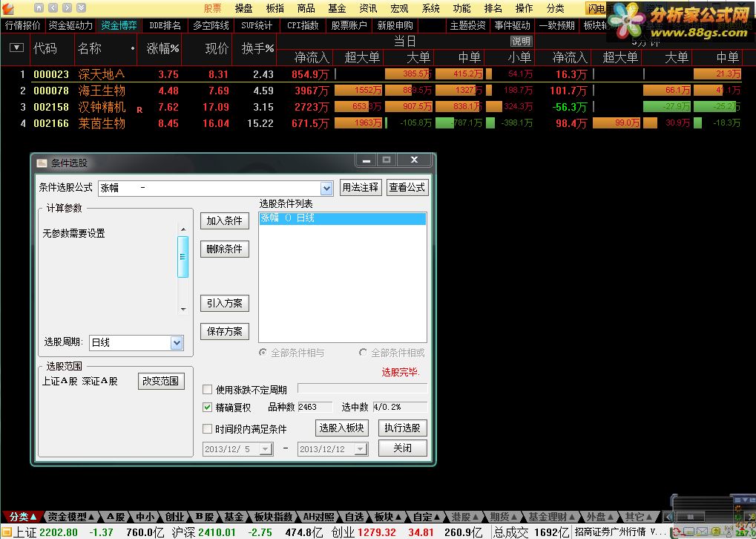Click the 用法注释 button
The image size is (756, 539).
point(360,187)
